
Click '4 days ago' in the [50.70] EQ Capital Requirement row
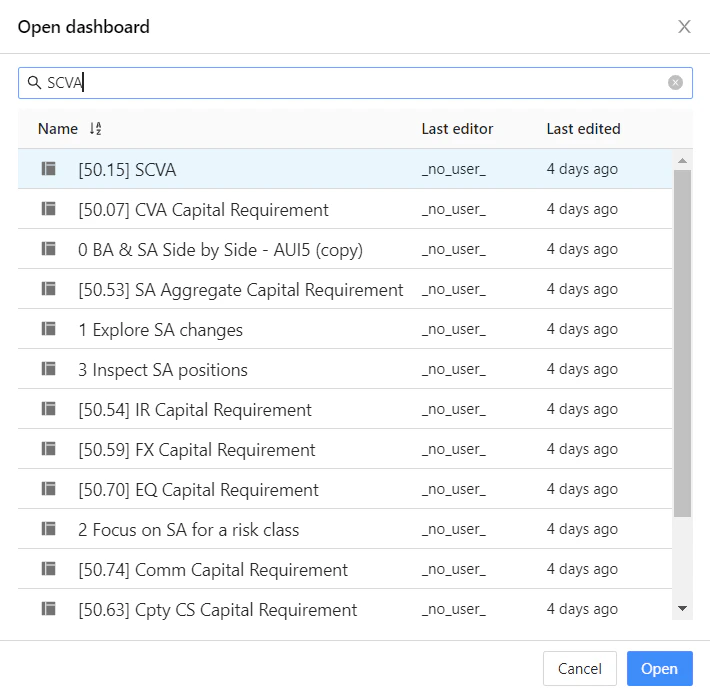[582, 489]
